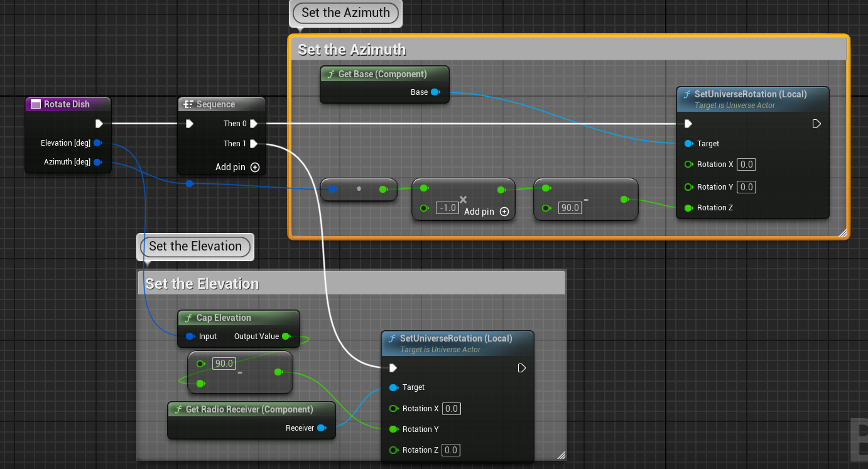Select the Set the Elevation comment box header
The height and width of the screenshot is (469, 868).
(352, 284)
